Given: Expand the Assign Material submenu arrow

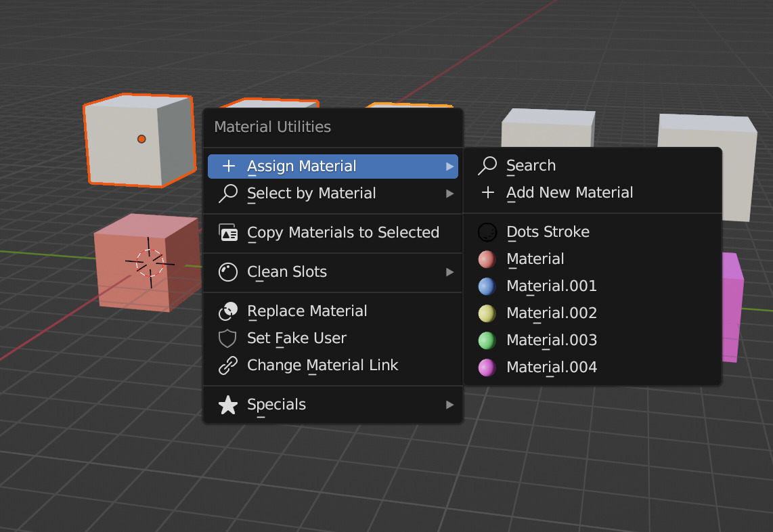Looking at the screenshot, I should 451,166.
